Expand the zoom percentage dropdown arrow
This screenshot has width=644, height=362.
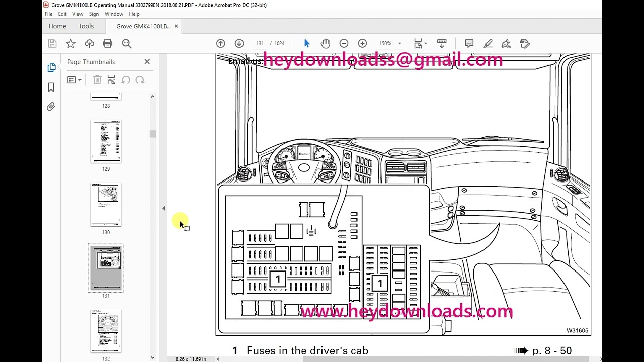tap(400, 44)
